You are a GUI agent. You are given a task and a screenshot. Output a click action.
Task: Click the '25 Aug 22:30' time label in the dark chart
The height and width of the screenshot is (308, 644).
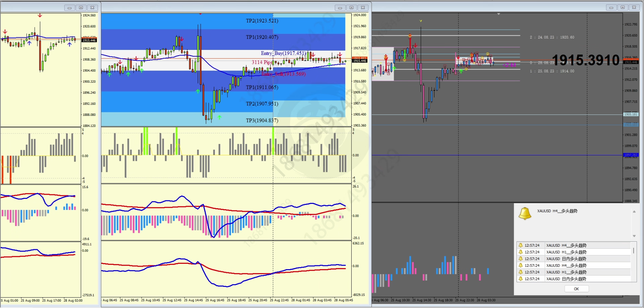[x=464, y=300]
